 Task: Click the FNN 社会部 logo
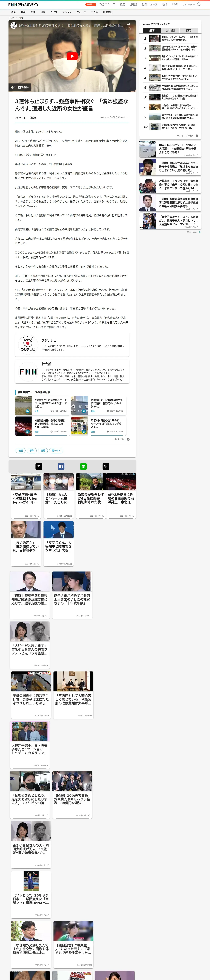coord(28,371)
